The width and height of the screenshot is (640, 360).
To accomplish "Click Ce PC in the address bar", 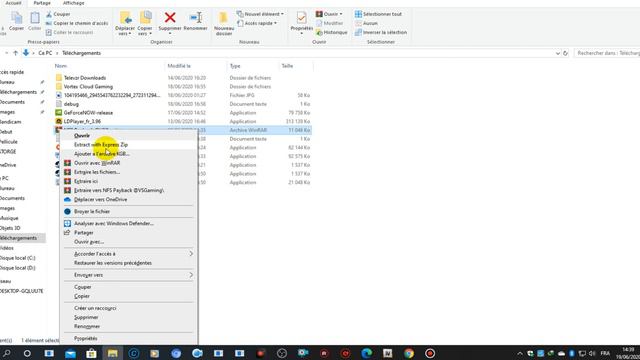I will pos(45,53).
